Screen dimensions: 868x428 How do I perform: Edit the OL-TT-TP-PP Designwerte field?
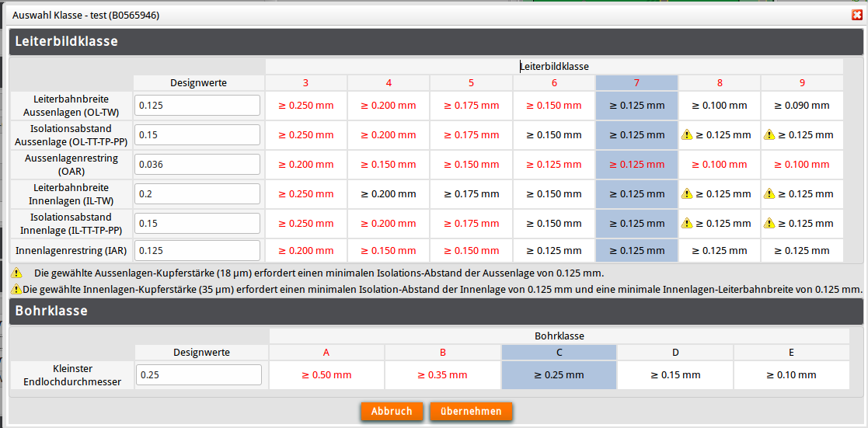pos(197,134)
